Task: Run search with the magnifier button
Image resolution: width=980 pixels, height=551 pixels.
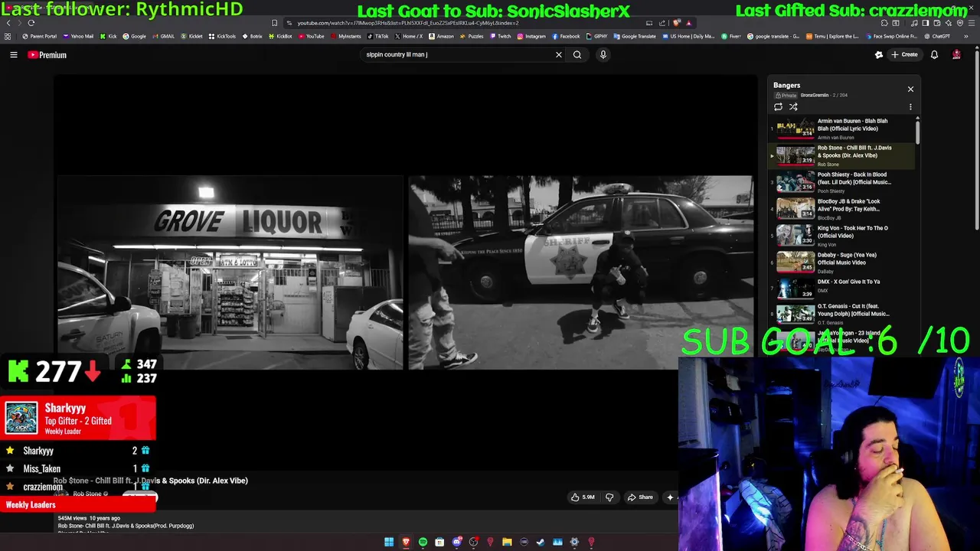Action: coord(577,54)
